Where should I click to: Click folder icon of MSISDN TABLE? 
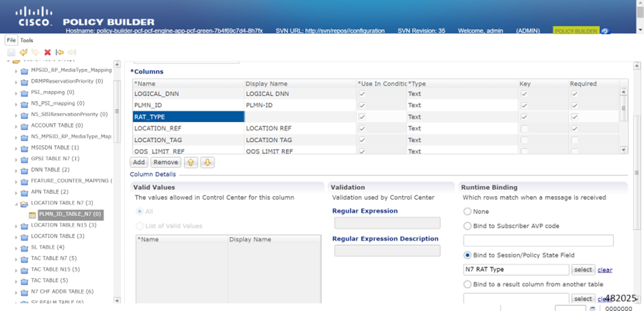[x=24, y=148]
